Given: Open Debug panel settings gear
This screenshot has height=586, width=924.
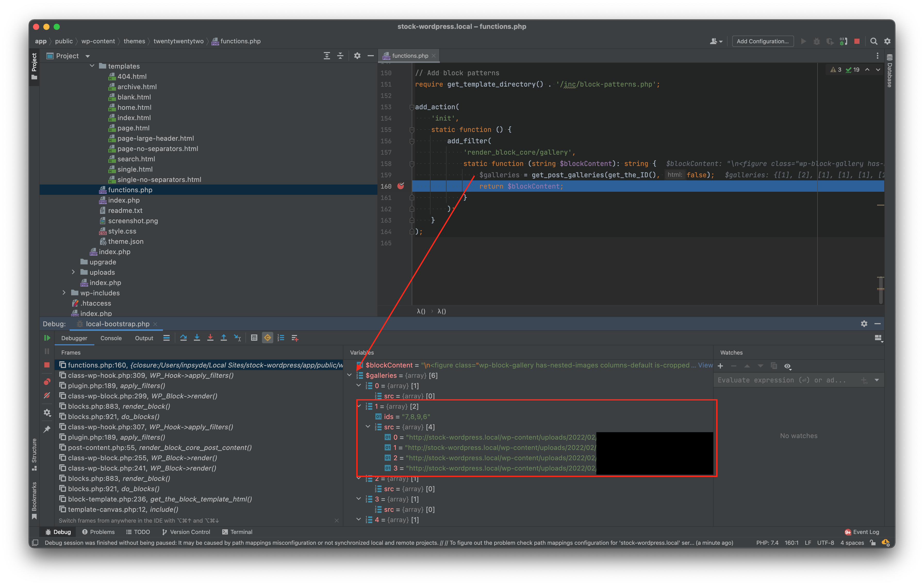Looking at the screenshot, I should pyautogui.click(x=864, y=324).
